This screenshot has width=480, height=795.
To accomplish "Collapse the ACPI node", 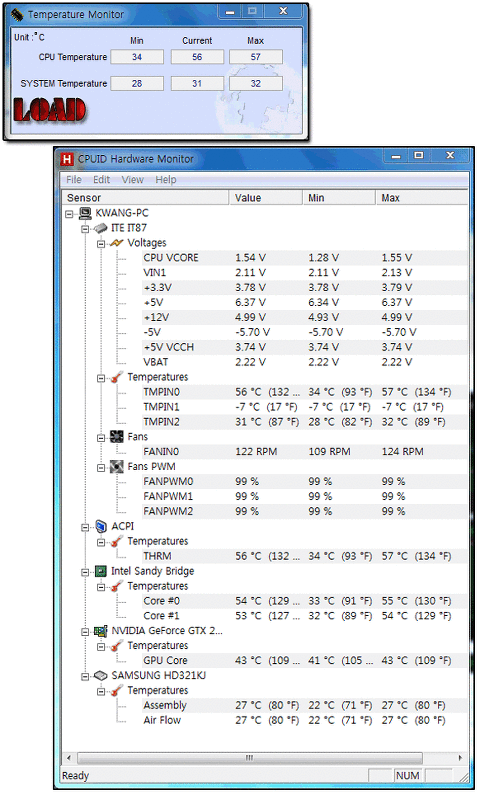I will [x=85, y=527].
